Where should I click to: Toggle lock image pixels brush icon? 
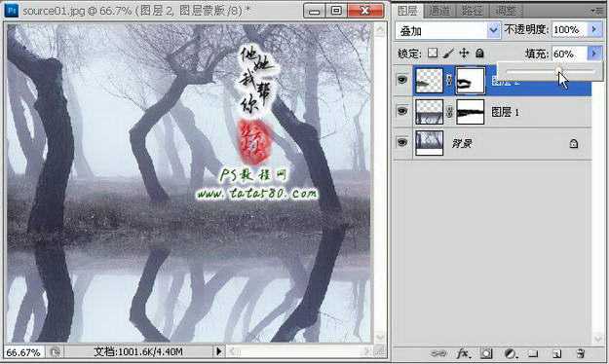[x=448, y=53]
